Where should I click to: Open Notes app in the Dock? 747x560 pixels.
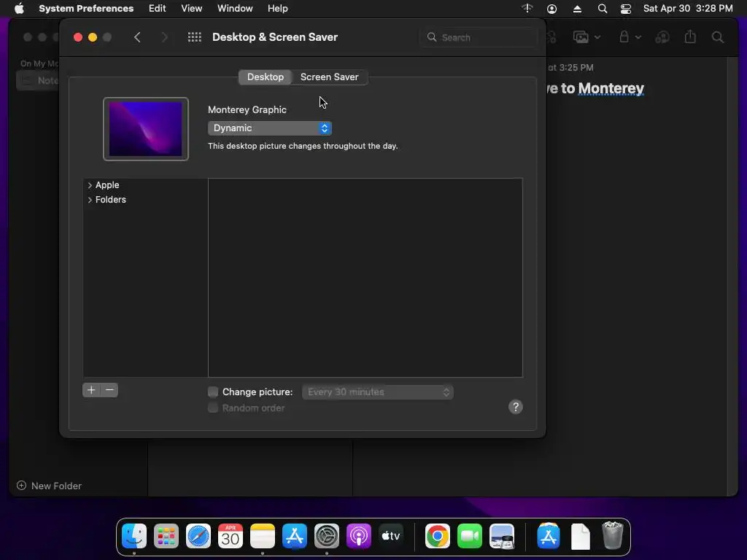click(263, 536)
